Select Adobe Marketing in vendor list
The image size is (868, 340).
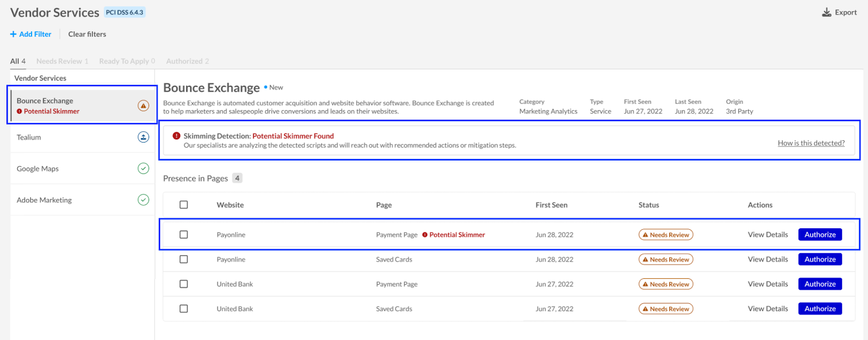pos(82,200)
